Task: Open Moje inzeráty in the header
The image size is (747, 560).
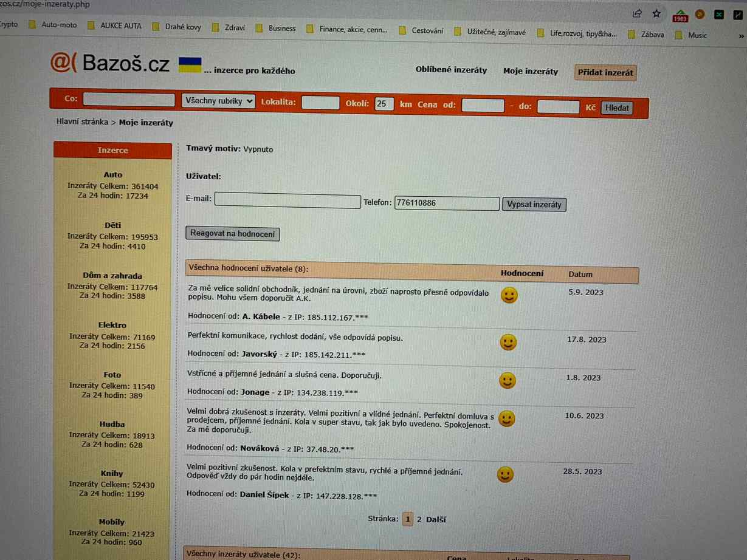Action: point(530,71)
